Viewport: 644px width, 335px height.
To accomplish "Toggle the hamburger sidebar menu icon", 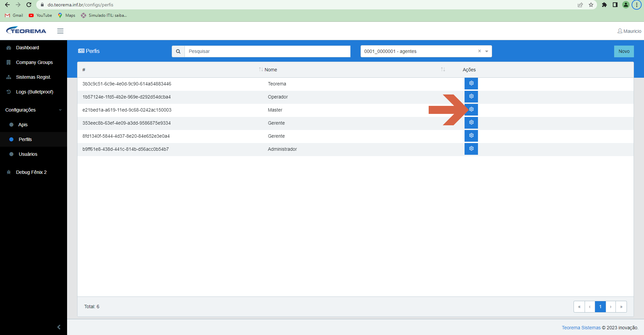I will click(x=60, y=31).
